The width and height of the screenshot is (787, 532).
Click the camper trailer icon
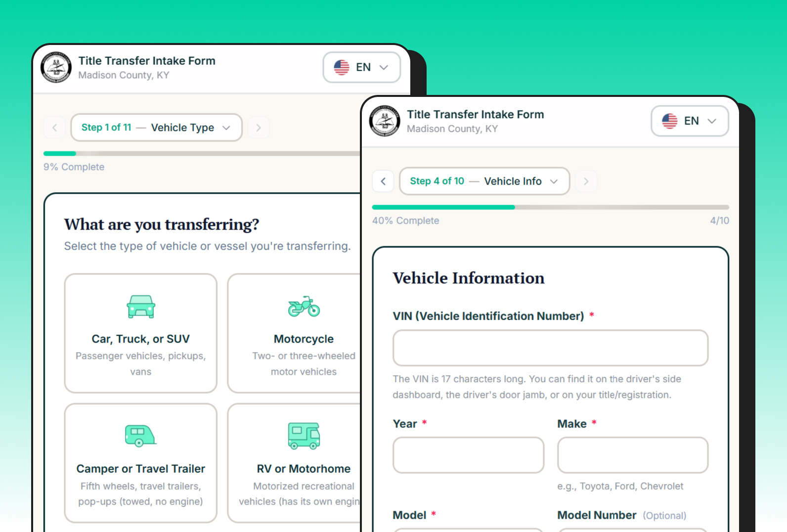[x=140, y=436]
